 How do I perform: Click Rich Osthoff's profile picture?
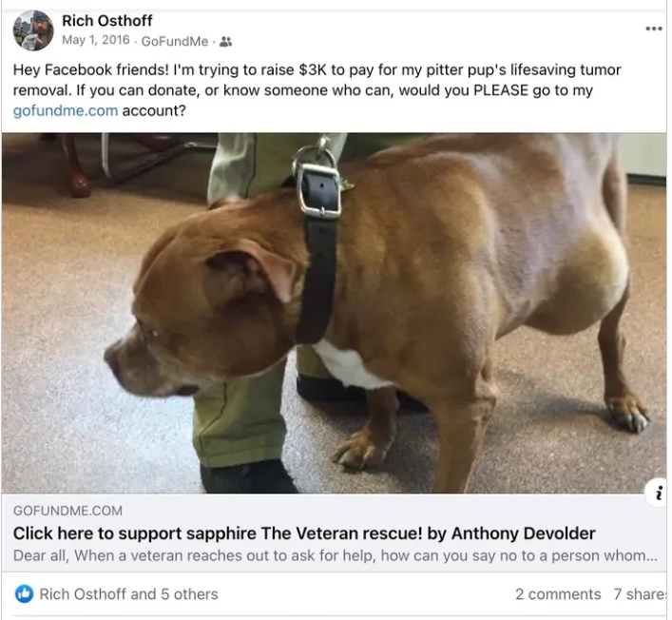click(x=33, y=30)
